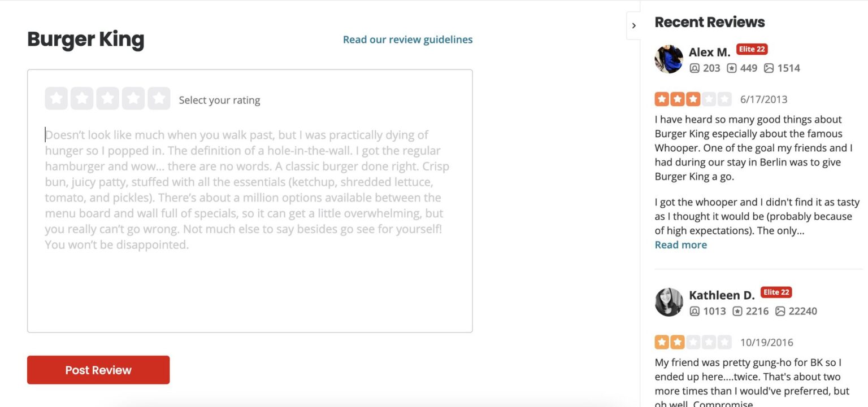Click Alex M.'s friends count icon
This screenshot has width=868, height=407.
tap(696, 68)
